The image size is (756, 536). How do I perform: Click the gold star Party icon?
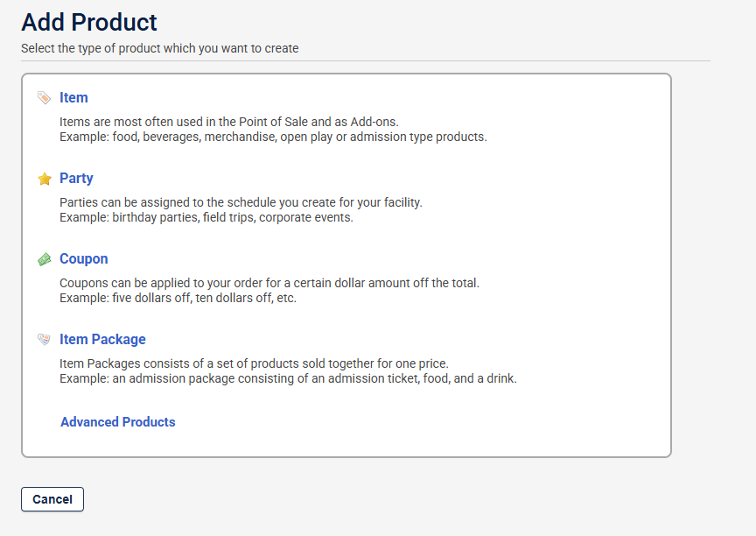(x=45, y=179)
